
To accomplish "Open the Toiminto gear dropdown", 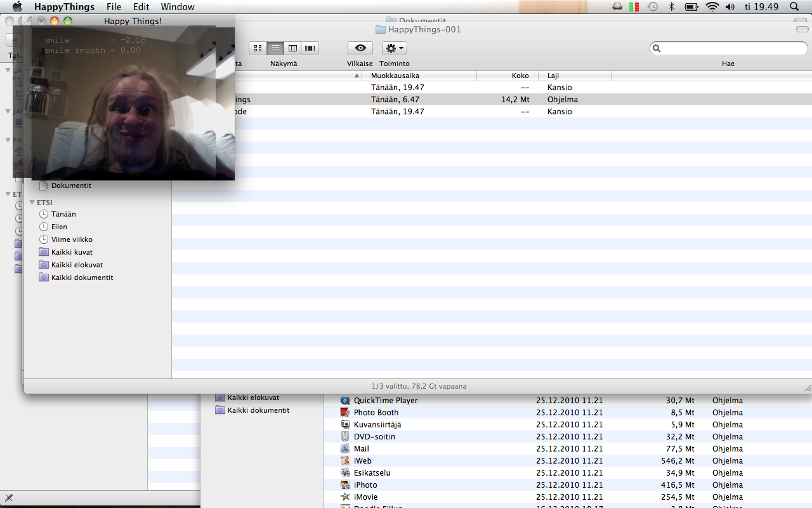I will click(394, 48).
